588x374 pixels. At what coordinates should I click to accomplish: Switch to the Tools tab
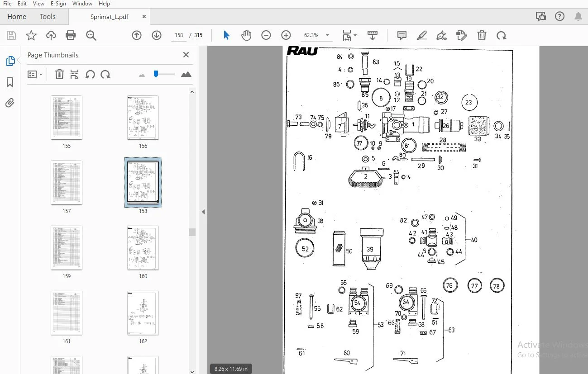tap(48, 17)
